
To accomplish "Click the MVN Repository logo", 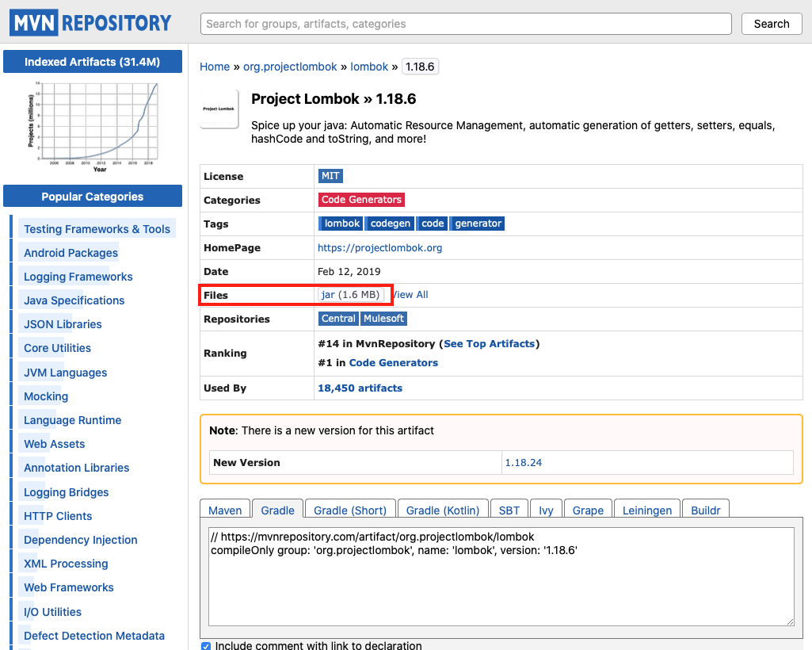I will [x=90, y=23].
